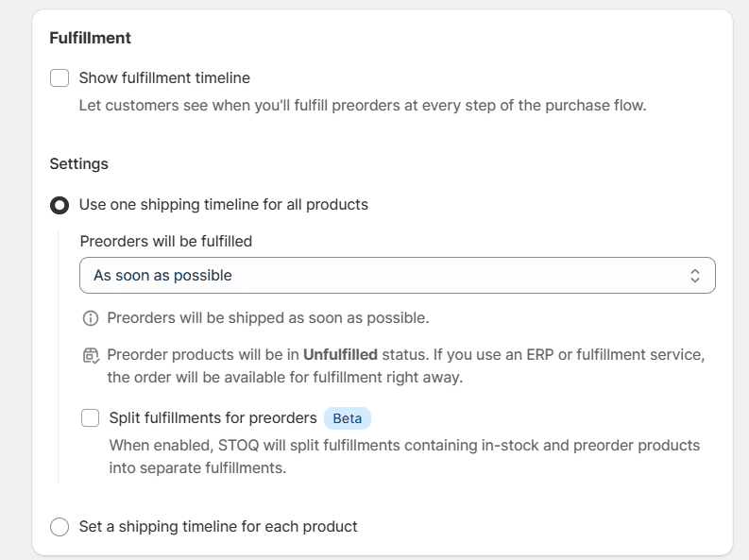Click the "Let customers see" description text
The width and height of the screenshot is (749, 560).
[x=363, y=106]
